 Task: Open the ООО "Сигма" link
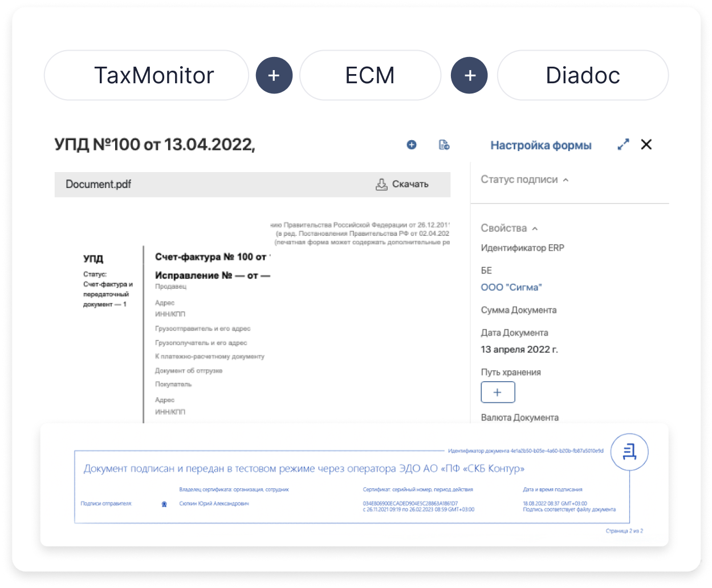[x=511, y=287]
